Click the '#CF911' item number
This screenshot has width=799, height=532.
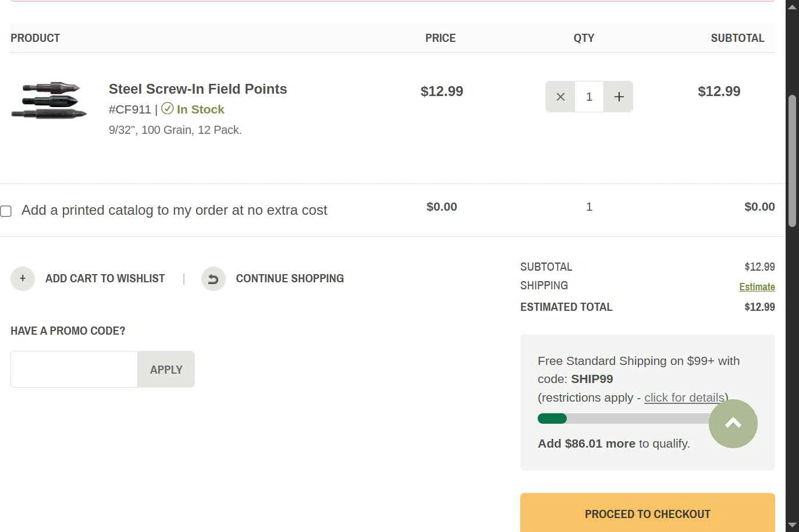coord(130,109)
